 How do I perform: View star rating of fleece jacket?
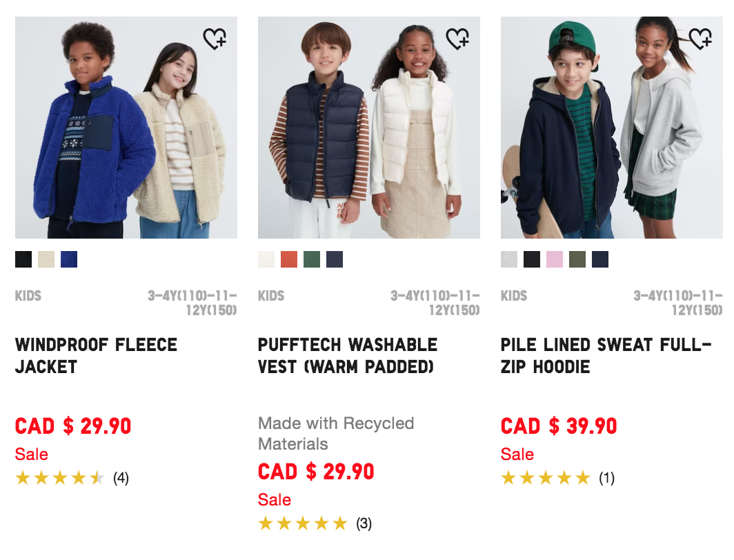tap(60, 478)
